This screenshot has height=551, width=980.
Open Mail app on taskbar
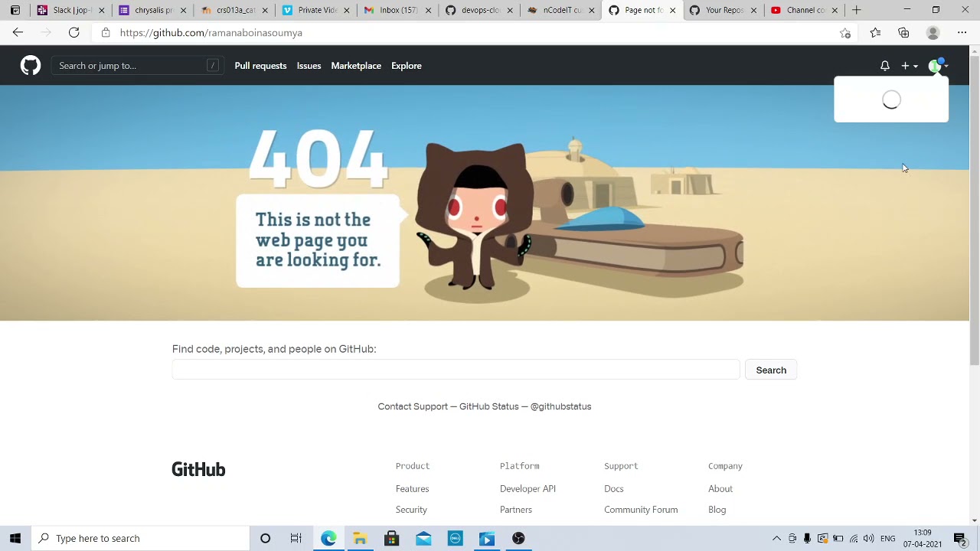tap(423, 539)
